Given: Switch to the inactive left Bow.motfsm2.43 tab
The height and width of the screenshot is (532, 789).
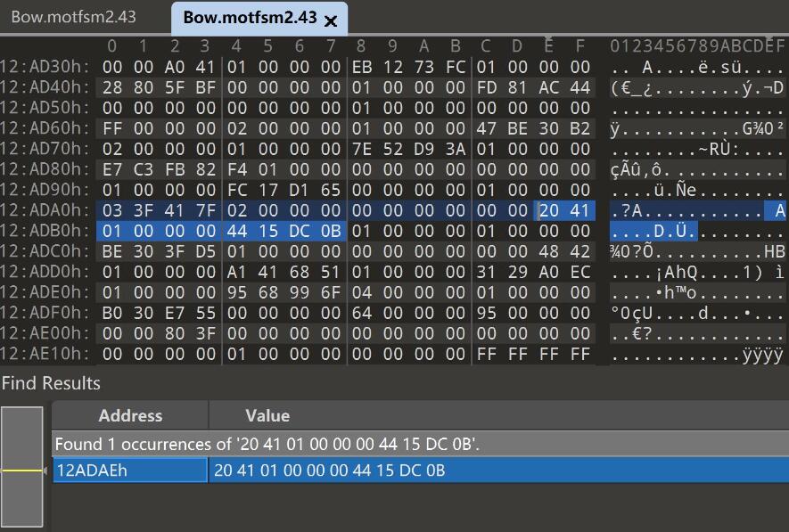Looking at the screenshot, I should click(74, 17).
